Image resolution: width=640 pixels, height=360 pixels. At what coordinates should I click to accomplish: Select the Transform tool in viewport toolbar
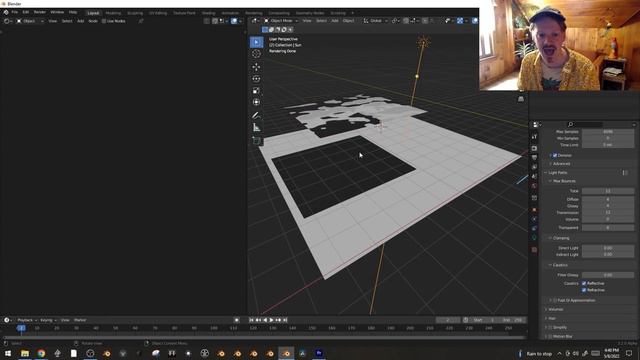(x=256, y=102)
